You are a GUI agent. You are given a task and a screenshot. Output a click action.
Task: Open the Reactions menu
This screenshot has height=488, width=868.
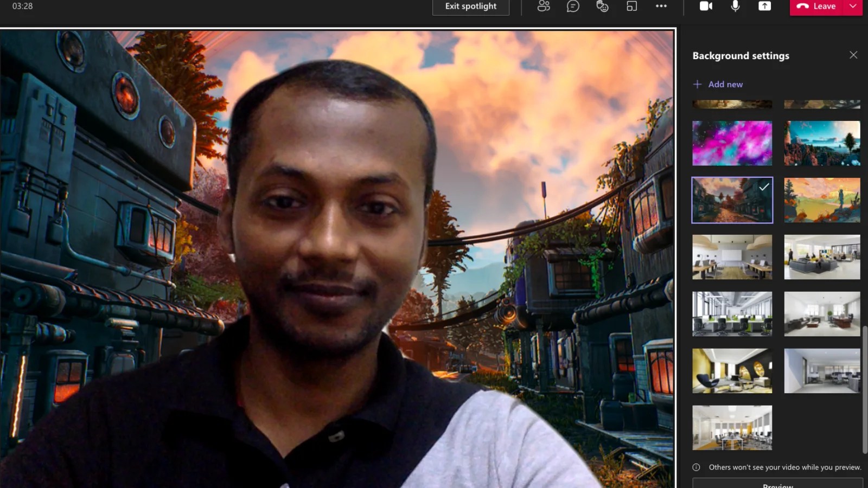pyautogui.click(x=602, y=7)
